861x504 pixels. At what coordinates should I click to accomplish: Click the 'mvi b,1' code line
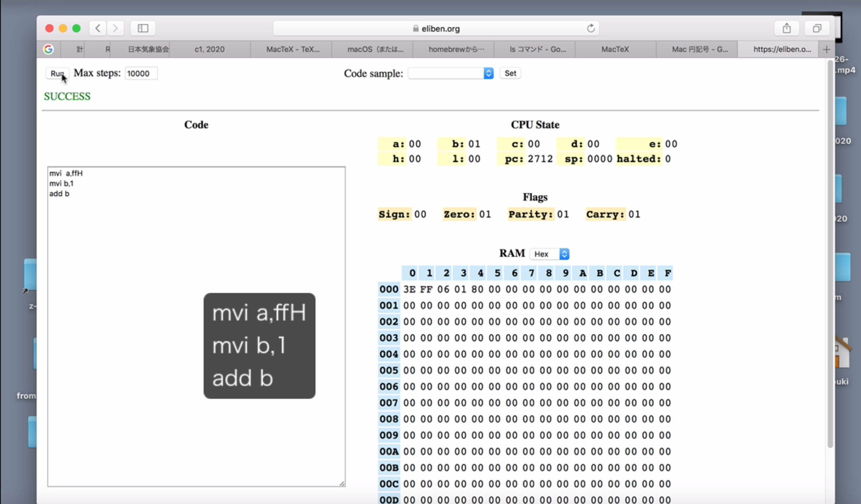pos(61,183)
